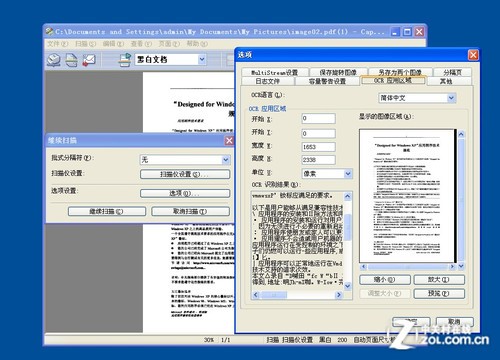500x360 pixels.
Task: Open the 文件 menu in the main window
Action: (57, 44)
